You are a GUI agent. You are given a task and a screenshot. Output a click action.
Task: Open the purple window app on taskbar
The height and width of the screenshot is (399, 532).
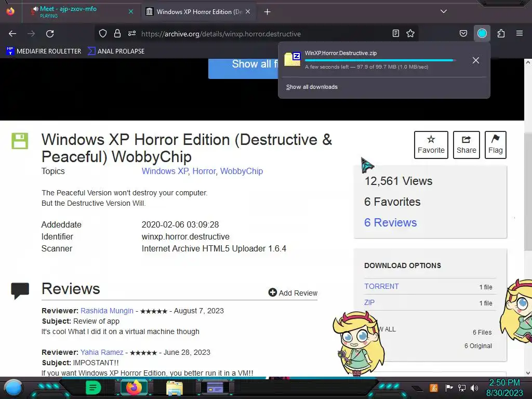click(215, 388)
